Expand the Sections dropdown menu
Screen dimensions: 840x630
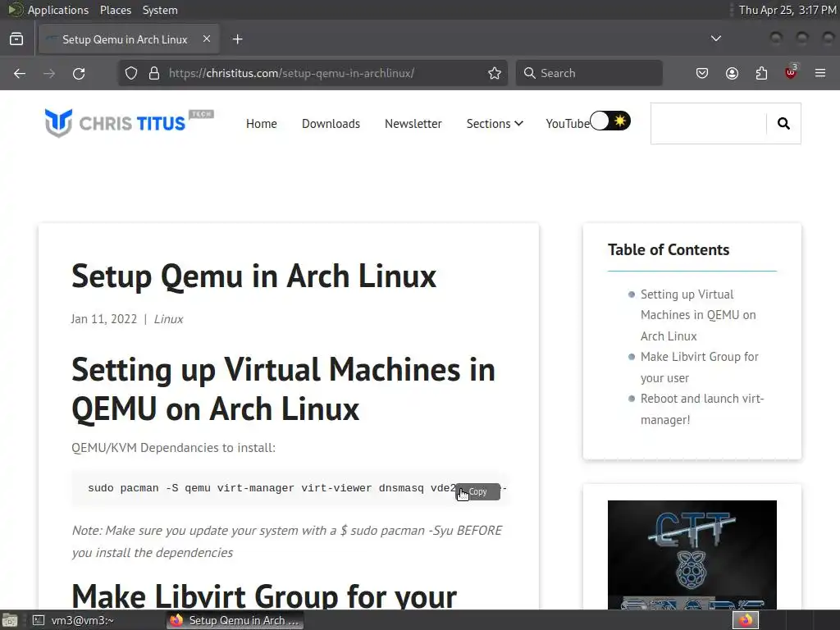[495, 124]
